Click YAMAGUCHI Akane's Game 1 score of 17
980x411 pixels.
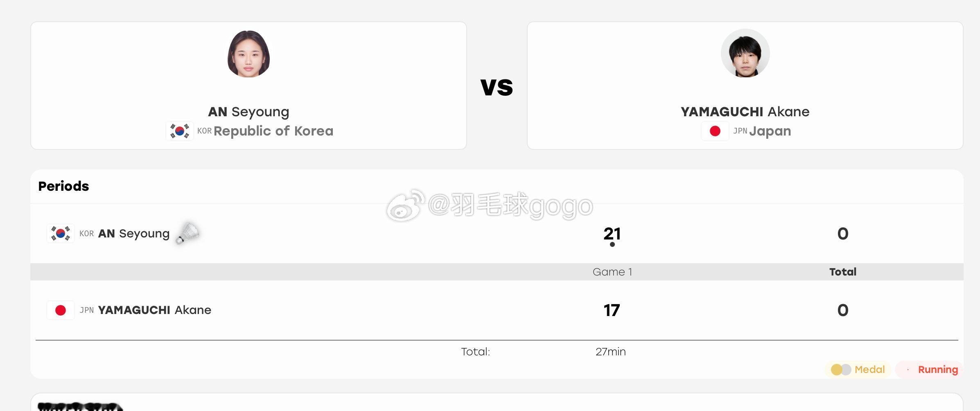(612, 310)
